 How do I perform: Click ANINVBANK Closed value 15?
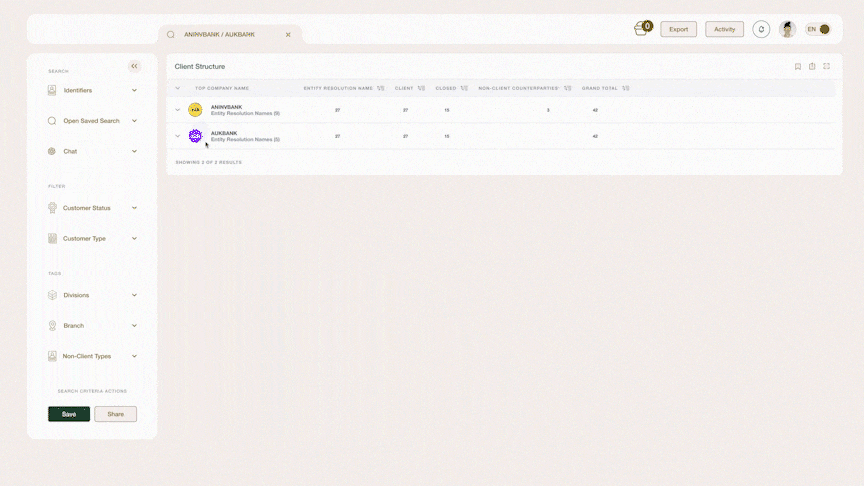(447, 110)
